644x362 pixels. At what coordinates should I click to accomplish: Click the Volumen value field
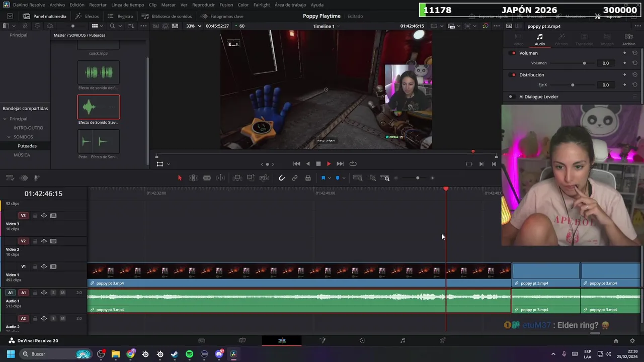(606, 63)
